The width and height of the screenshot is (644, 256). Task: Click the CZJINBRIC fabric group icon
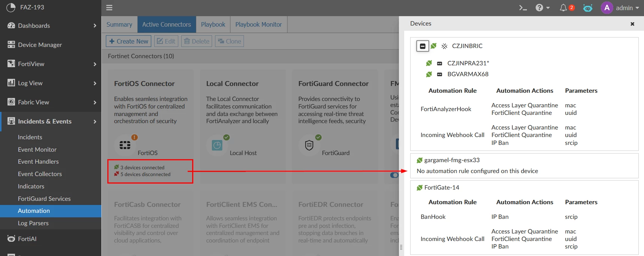[x=444, y=46]
